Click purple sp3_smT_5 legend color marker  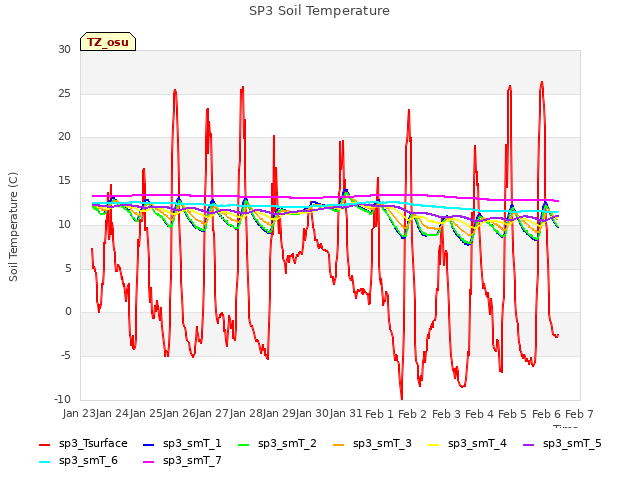(529, 444)
